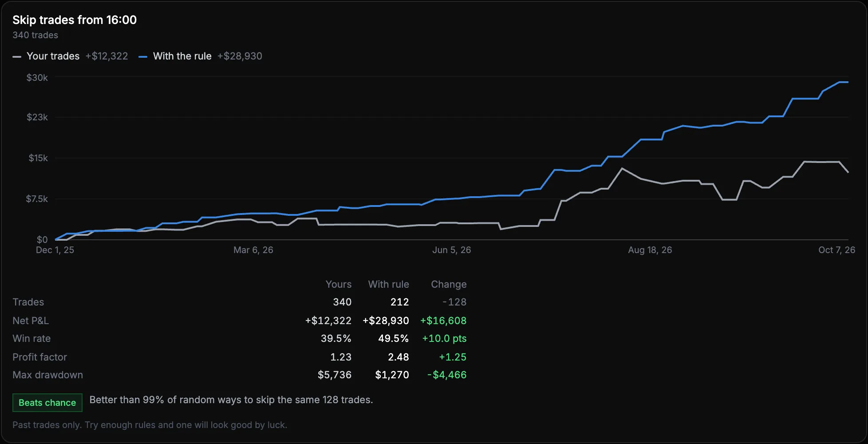Click the 'Yours' column header
This screenshot has width=868, height=444.
[x=339, y=284]
